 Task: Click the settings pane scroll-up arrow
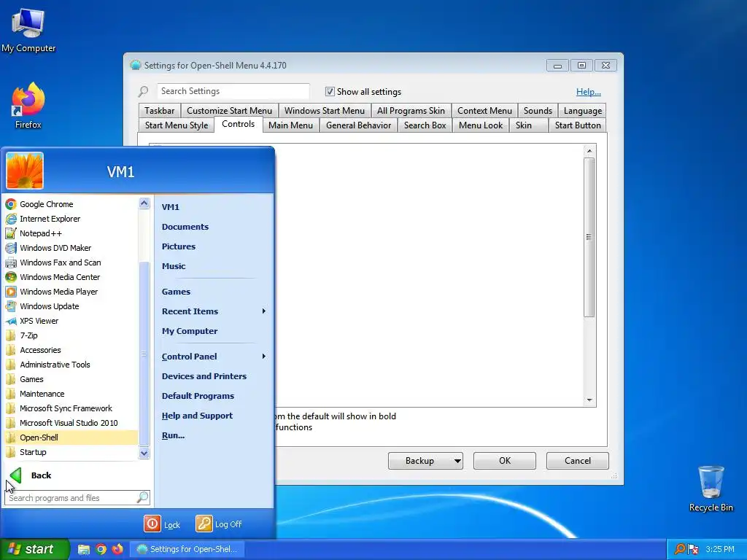589,151
